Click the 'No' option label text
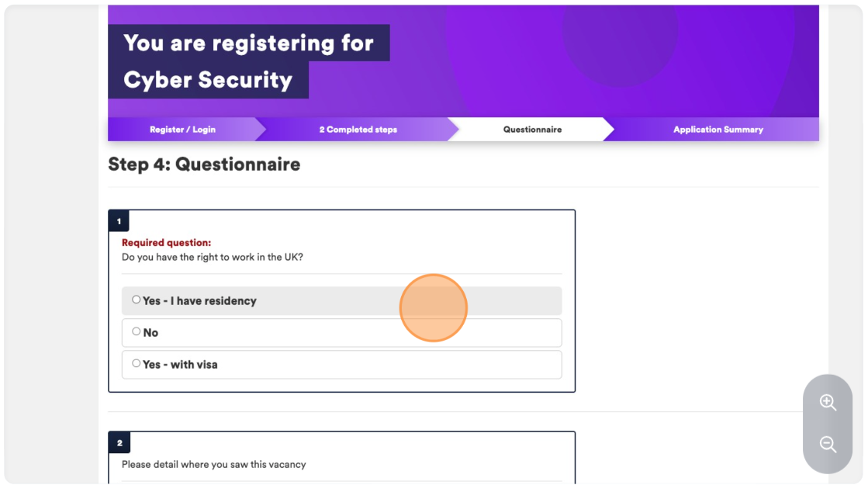 (x=150, y=333)
